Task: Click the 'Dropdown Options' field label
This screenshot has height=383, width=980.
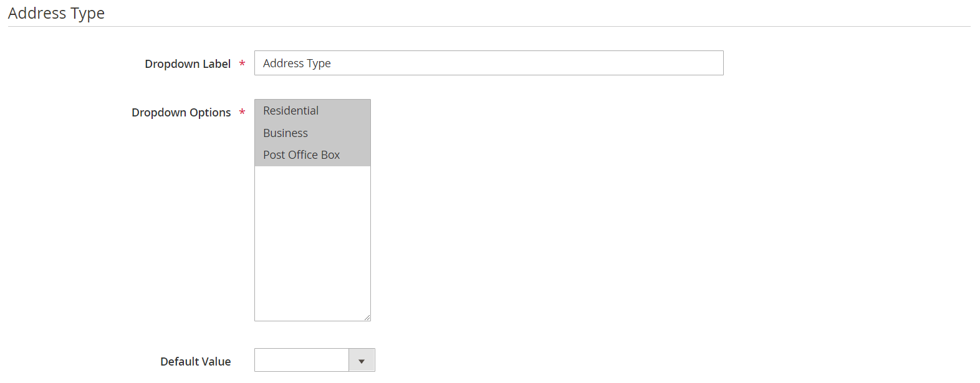Action: tap(181, 113)
